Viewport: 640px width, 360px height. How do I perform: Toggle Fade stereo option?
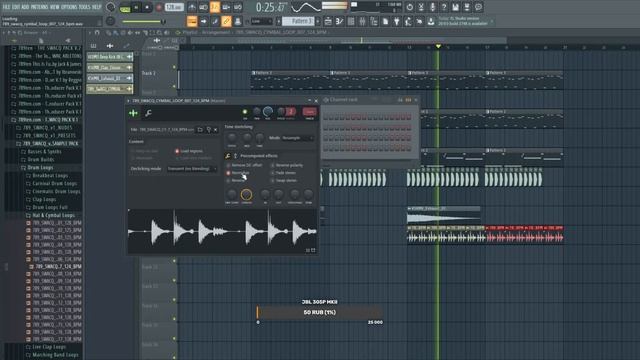(283, 173)
